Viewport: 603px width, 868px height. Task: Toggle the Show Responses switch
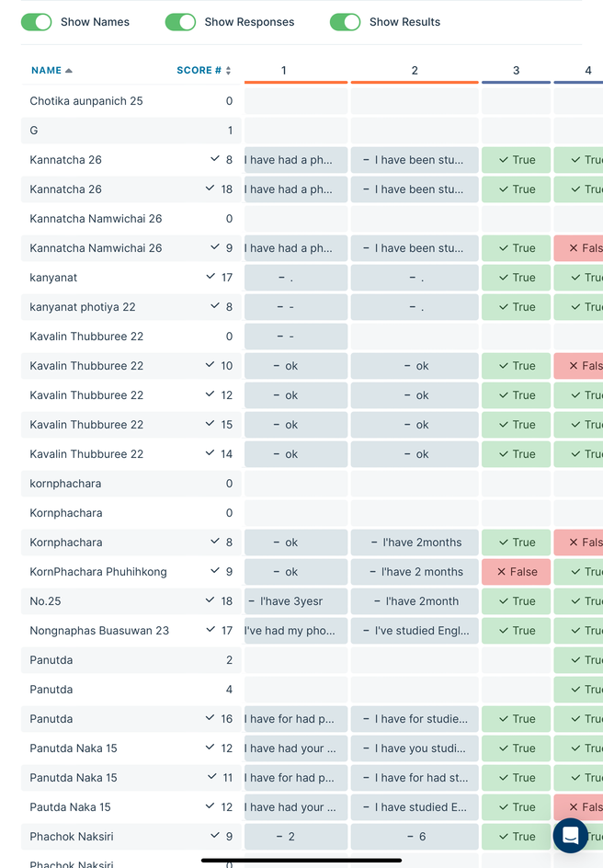point(181,22)
